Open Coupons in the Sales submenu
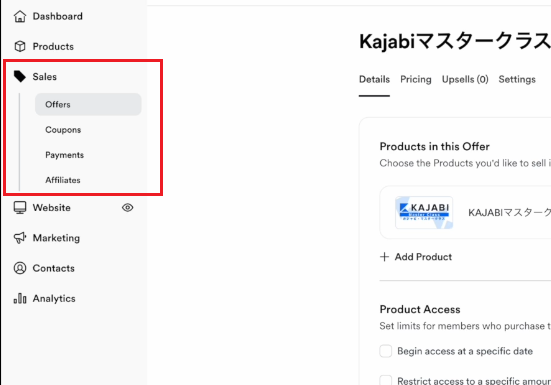The height and width of the screenshot is (385, 551). coord(63,130)
